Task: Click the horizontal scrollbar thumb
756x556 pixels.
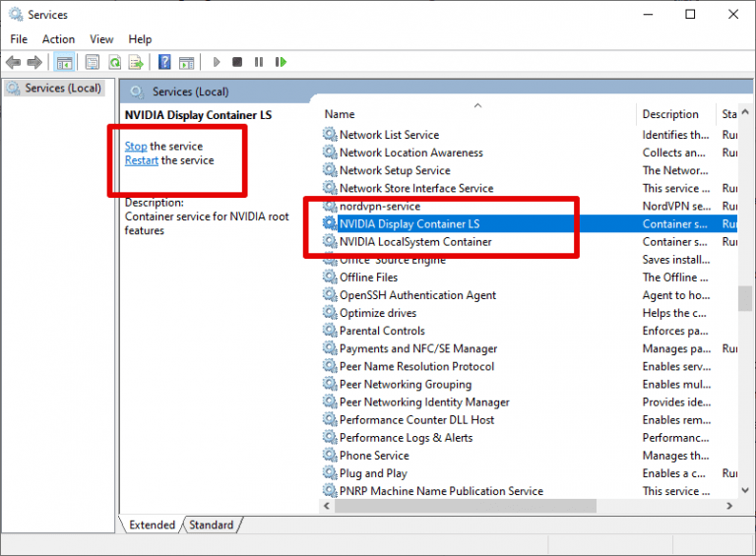Action: point(466,506)
